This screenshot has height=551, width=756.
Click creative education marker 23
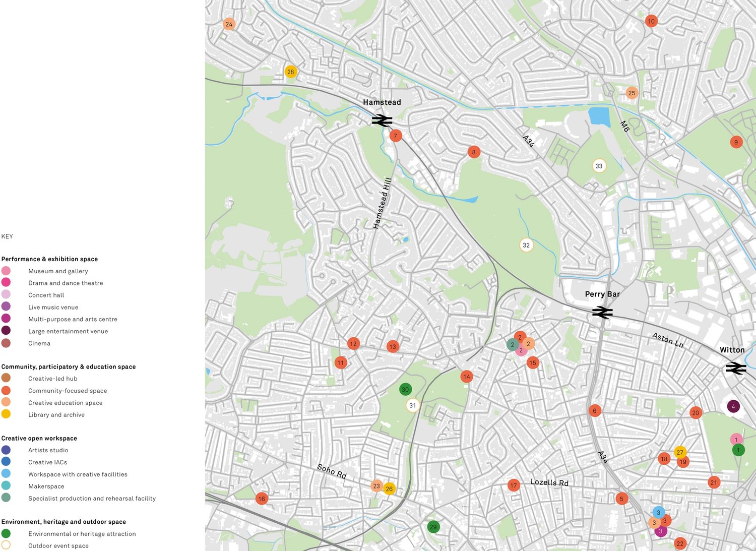[x=376, y=486]
